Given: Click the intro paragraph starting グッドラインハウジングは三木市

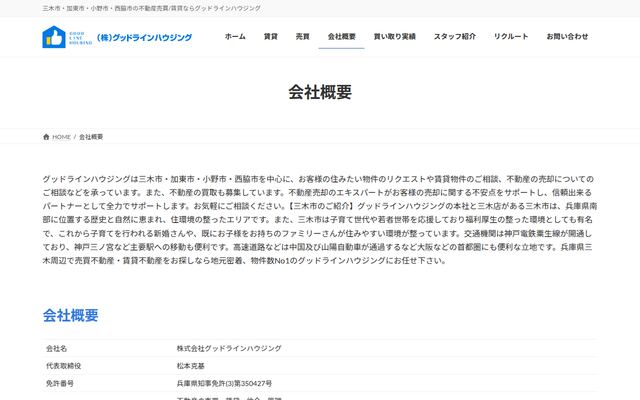Looking at the screenshot, I should click(x=320, y=220).
